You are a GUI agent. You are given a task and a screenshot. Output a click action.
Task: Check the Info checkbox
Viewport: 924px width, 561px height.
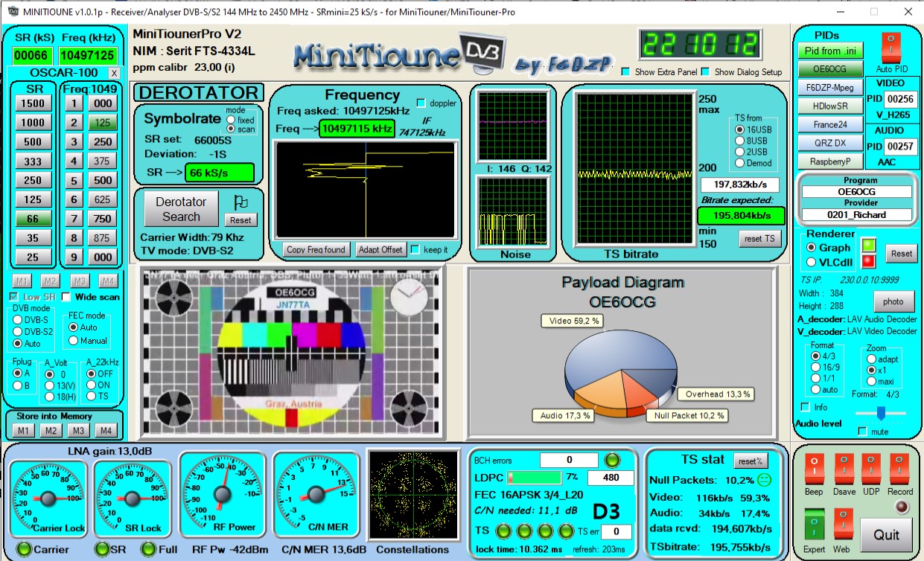point(805,407)
